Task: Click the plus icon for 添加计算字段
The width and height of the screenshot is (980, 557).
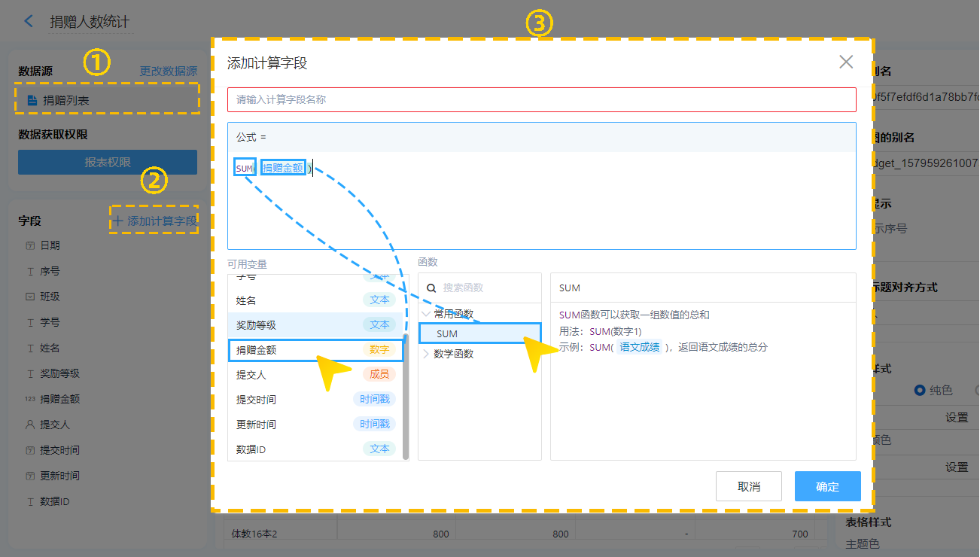Action: coord(117,221)
